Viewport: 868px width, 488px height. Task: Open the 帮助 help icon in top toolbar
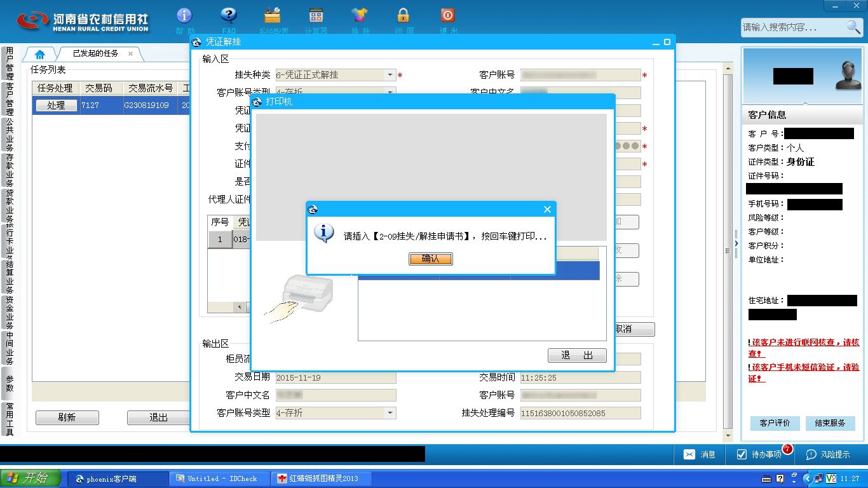(184, 15)
